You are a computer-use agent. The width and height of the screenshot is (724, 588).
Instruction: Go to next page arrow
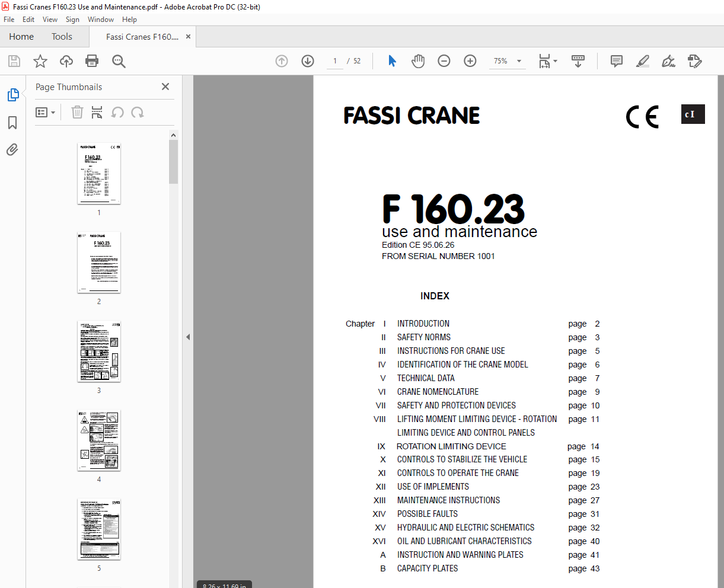click(308, 61)
